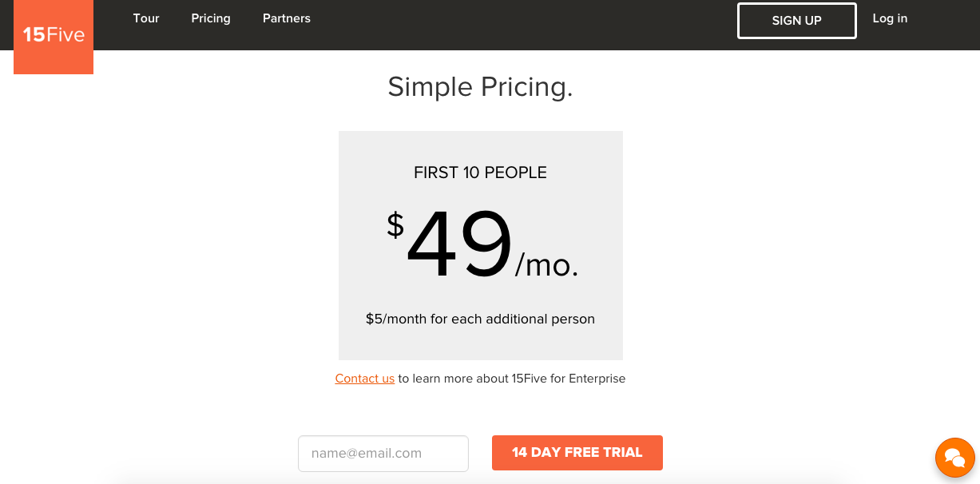Focus the name@email.com input field
Image resolution: width=980 pixels, height=484 pixels.
(x=383, y=454)
